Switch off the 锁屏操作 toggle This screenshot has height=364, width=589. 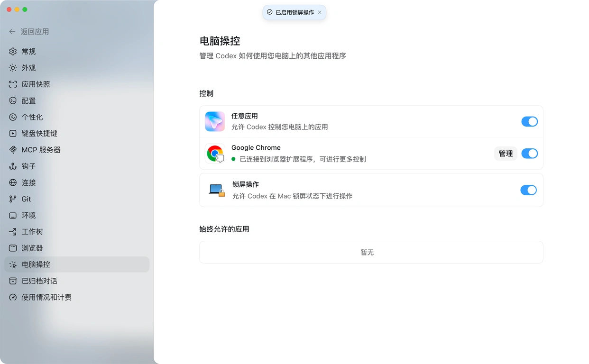tap(528, 190)
